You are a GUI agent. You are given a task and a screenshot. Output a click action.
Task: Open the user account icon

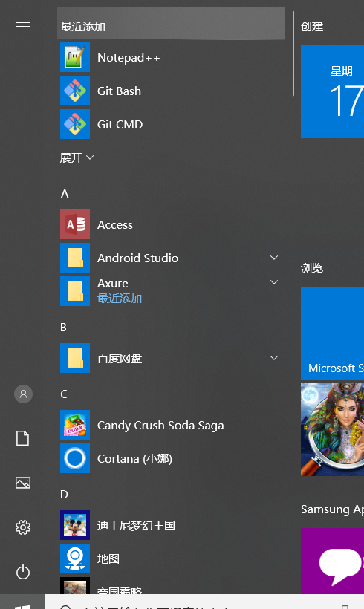tap(23, 394)
